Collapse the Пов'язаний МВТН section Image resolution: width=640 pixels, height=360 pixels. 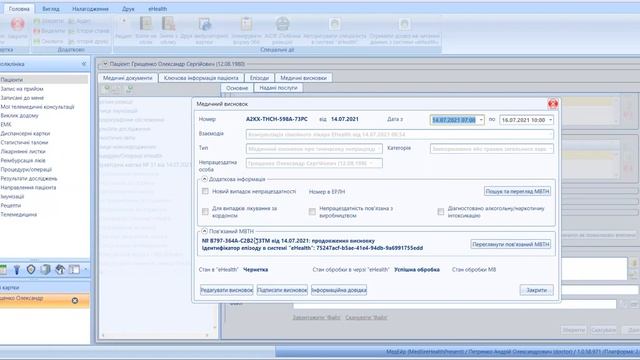204,231
